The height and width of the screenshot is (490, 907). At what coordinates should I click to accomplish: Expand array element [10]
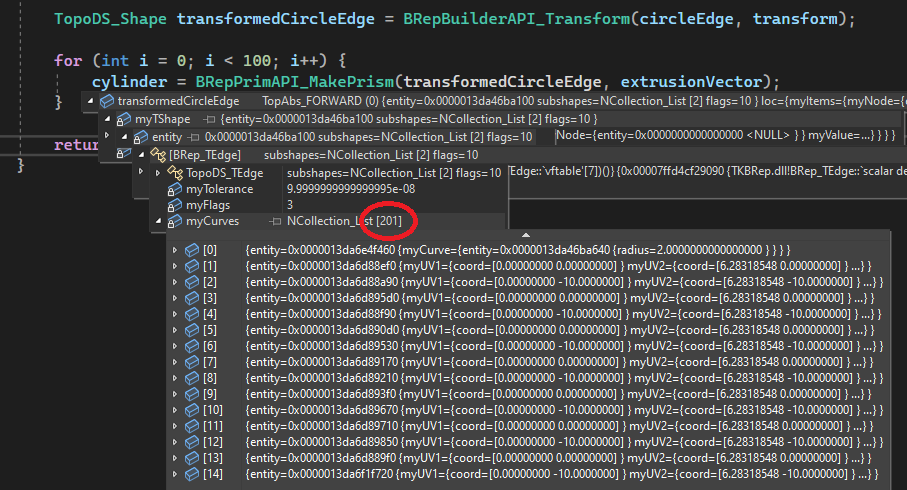click(176, 409)
